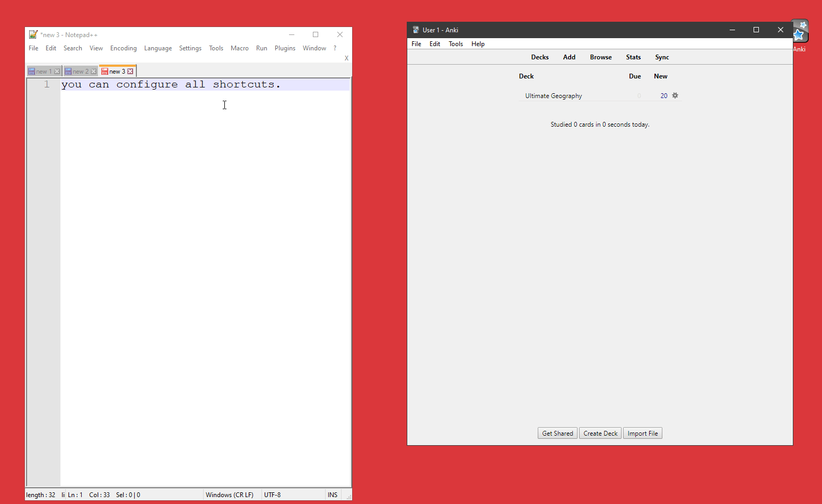Click the close X icon on new 2 tab
Image resolution: width=822 pixels, height=504 pixels.
(x=94, y=72)
